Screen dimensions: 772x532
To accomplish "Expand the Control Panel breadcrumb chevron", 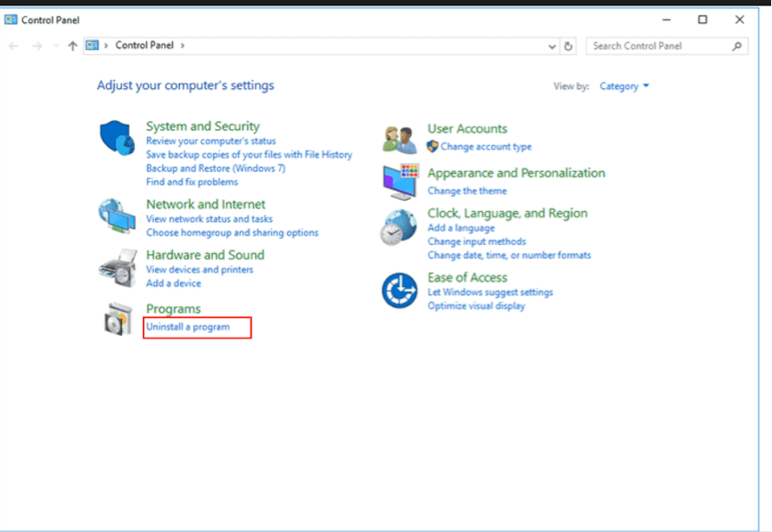I will [183, 45].
